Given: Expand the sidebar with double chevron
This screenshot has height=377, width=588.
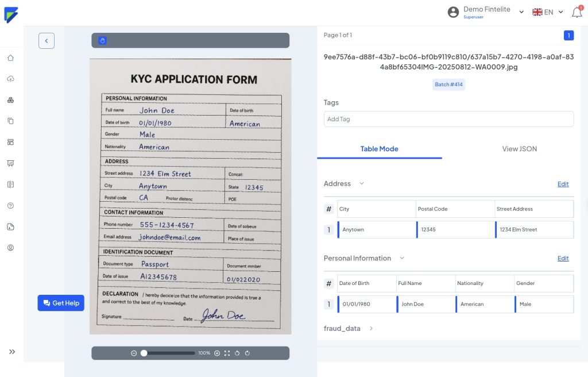Looking at the screenshot, I should click(12, 352).
